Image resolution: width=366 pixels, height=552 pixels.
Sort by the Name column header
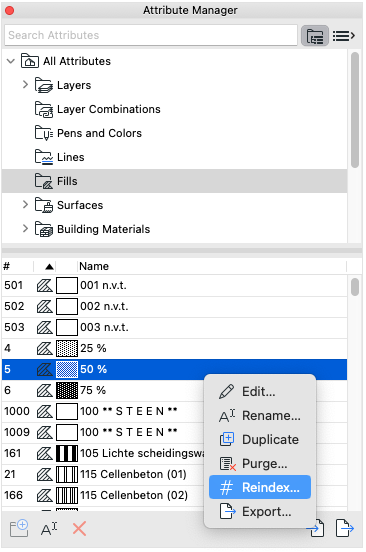click(x=94, y=266)
